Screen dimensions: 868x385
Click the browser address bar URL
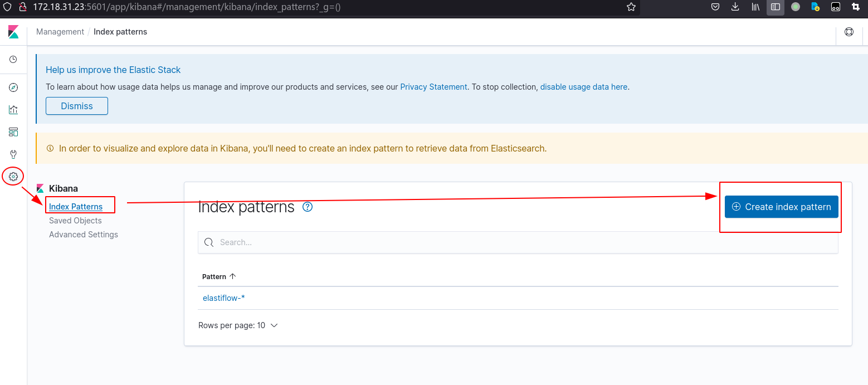[187, 7]
